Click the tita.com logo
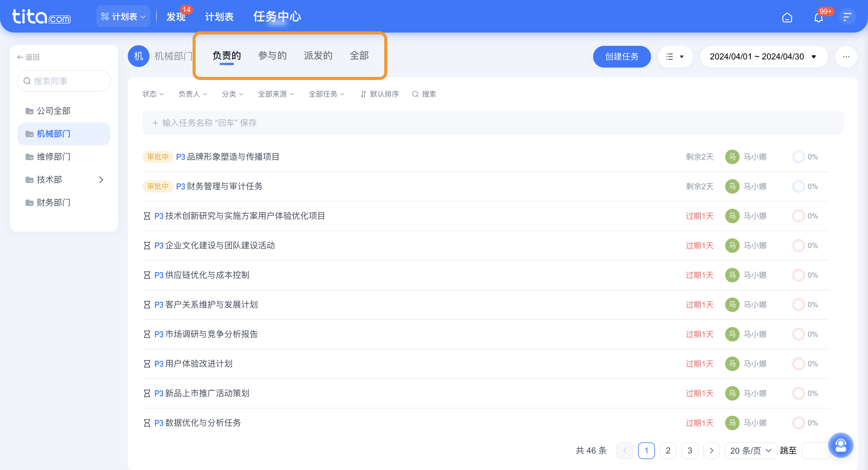The image size is (868, 470). (41, 17)
